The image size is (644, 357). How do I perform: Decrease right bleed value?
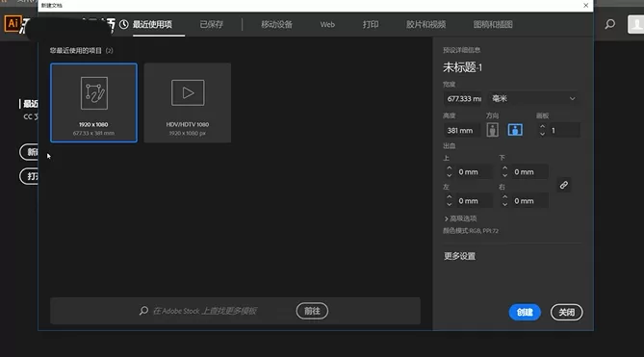(504, 204)
